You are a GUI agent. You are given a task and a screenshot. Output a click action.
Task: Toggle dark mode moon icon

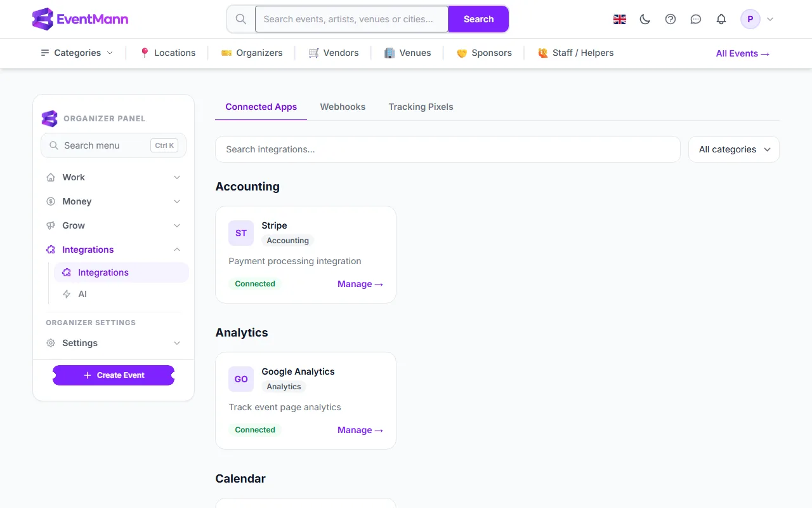pos(645,19)
